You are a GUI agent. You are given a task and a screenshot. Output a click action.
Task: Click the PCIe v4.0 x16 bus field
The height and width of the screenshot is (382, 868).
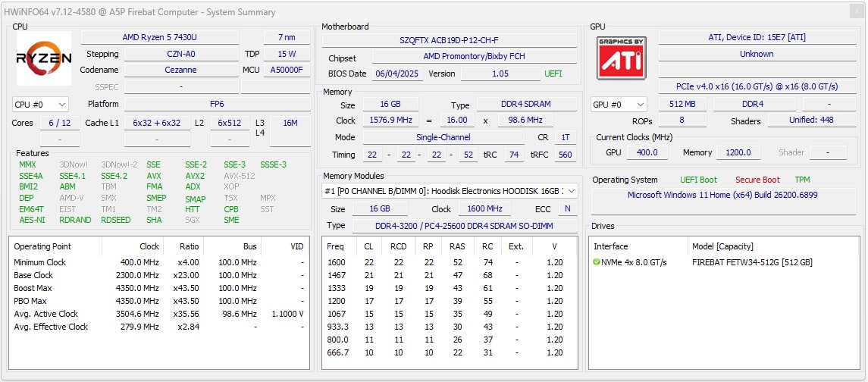point(756,86)
